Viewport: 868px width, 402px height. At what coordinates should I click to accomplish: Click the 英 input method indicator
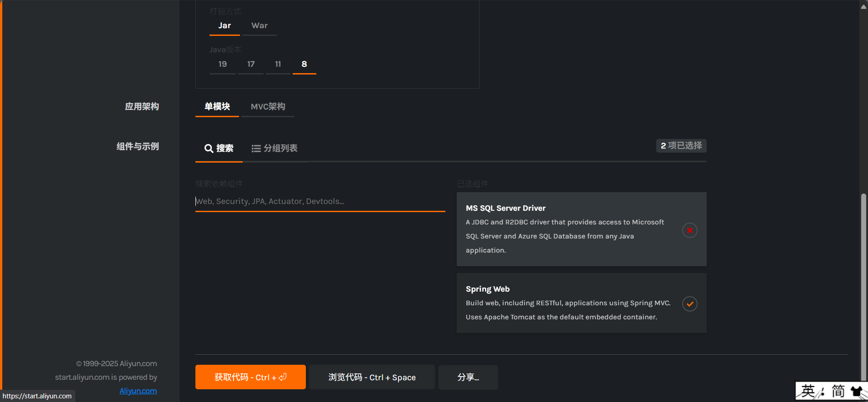[x=808, y=391]
